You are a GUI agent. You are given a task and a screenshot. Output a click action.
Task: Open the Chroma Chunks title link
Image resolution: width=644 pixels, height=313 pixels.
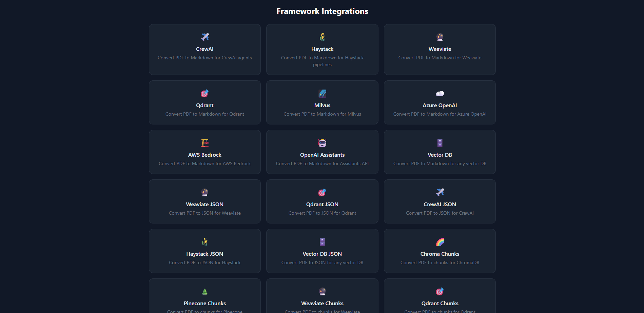440,254
